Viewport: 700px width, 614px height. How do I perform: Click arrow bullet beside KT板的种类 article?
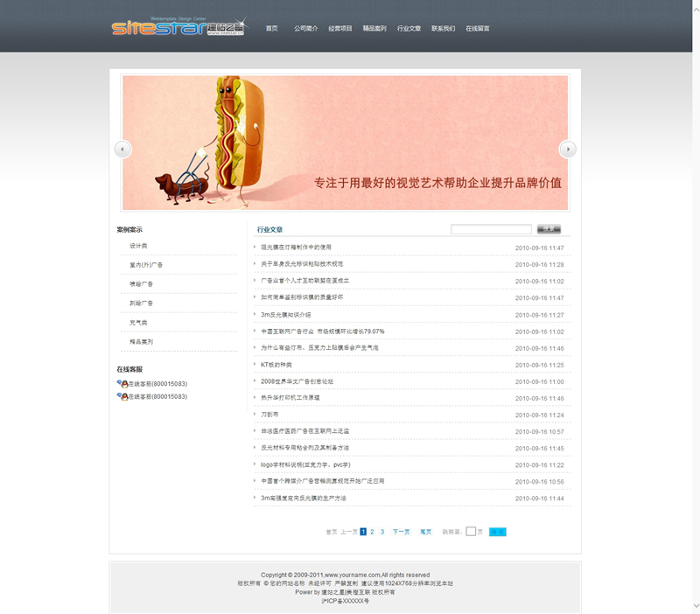tap(255, 364)
